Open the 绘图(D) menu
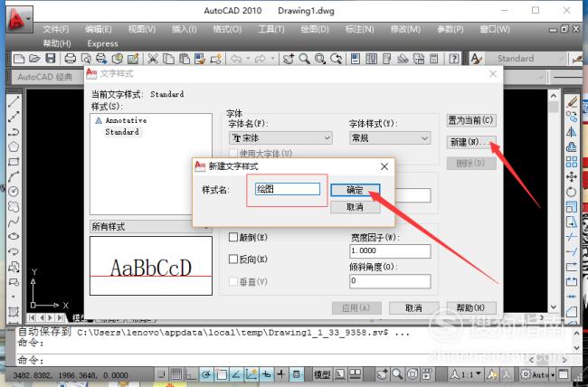588x387 pixels. (x=315, y=29)
